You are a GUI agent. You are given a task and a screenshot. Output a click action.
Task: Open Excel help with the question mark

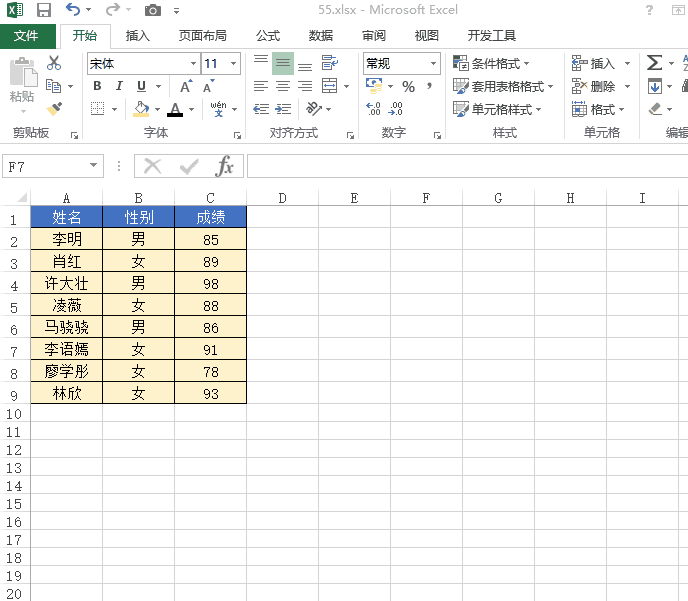click(649, 10)
